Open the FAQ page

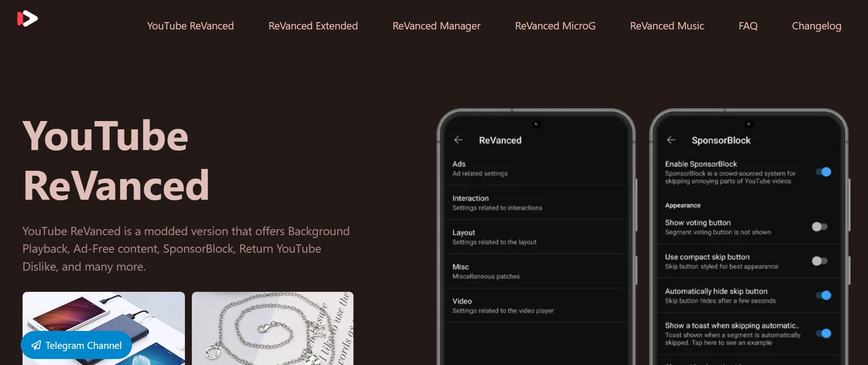pyautogui.click(x=748, y=26)
